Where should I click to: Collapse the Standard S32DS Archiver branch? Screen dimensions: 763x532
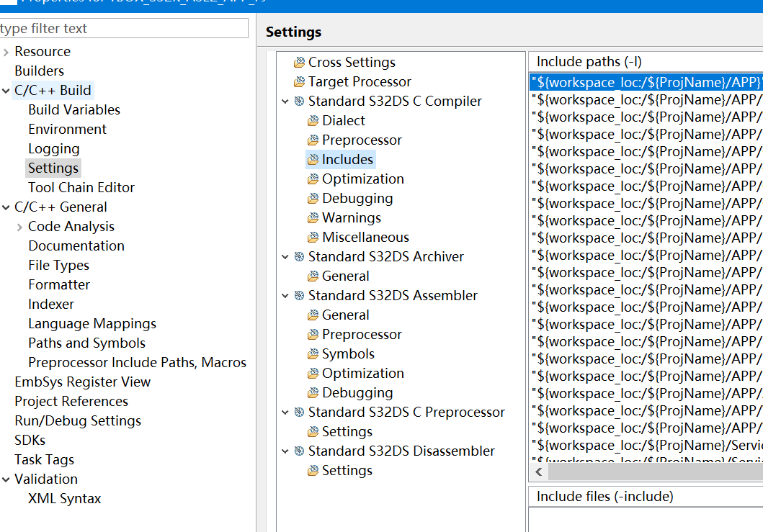[285, 257]
